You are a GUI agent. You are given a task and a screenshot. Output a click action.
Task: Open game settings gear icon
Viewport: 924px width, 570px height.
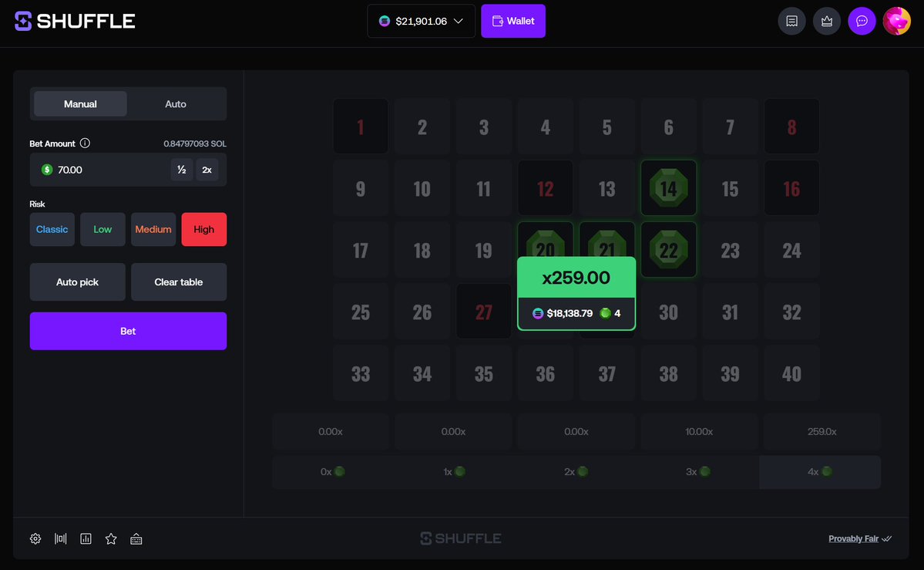coord(35,538)
